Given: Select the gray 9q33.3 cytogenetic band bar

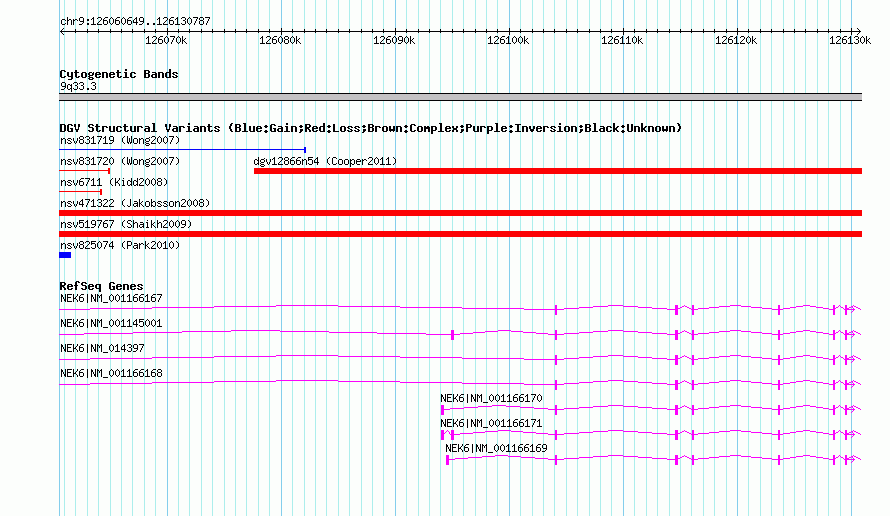Looking at the screenshot, I should 460,97.
